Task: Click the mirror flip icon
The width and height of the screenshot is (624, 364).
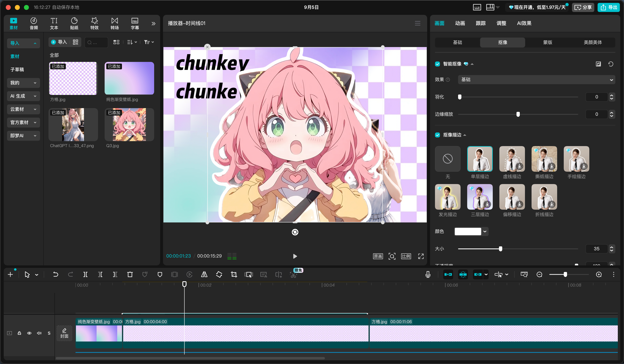Action: tap(204, 274)
